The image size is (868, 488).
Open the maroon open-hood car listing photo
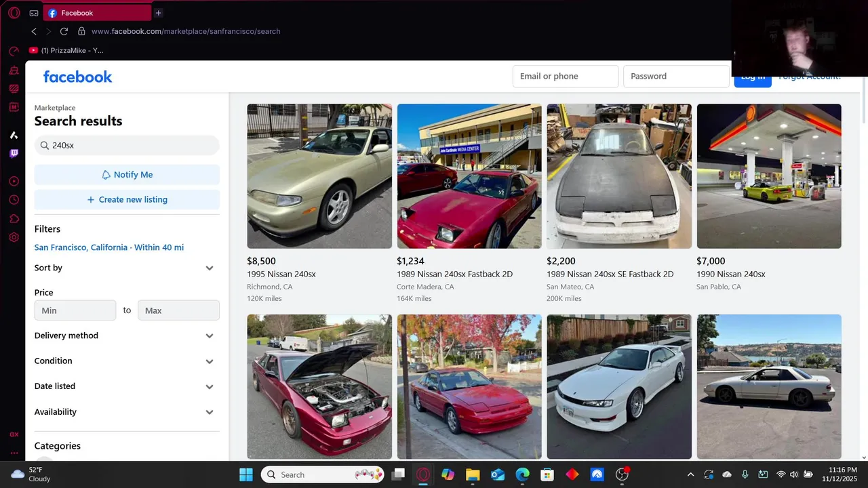click(319, 386)
